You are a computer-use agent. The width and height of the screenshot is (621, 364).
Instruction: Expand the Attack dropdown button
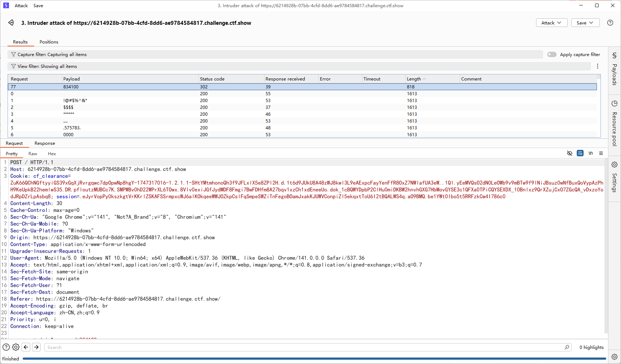(551, 23)
